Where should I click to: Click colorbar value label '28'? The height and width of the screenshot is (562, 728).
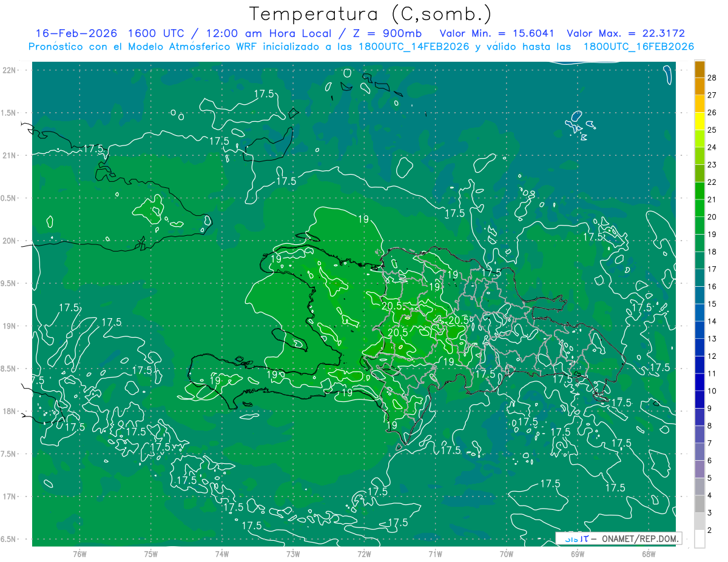712,78
